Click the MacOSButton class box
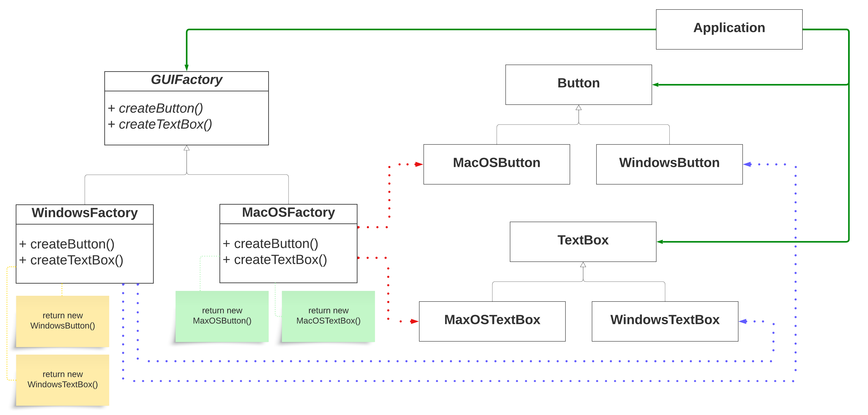The width and height of the screenshot is (868, 415). coord(496,164)
